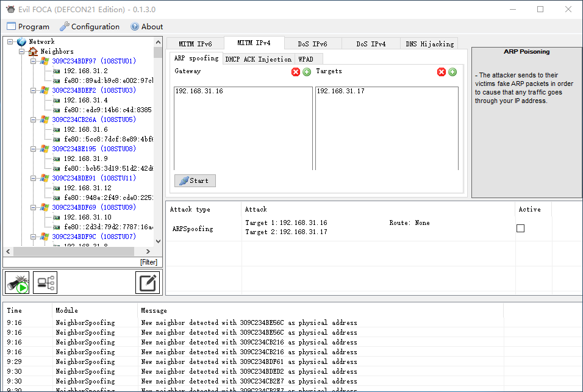Collapse the Neighbors tree node
This screenshot has height=392, width=583.
(21, 51)
